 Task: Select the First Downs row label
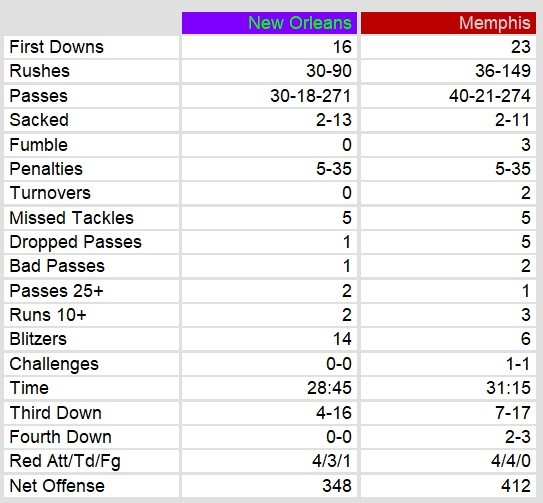(56, 47)
